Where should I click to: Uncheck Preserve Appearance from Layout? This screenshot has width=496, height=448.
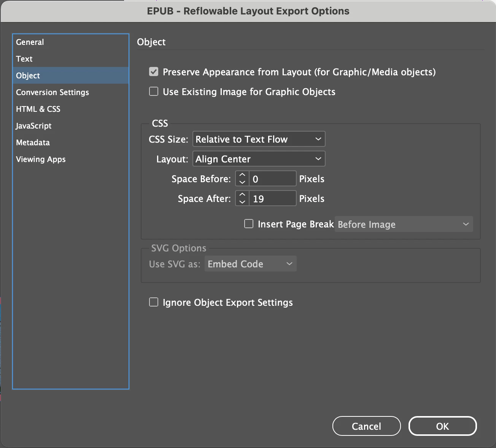point(154,71)
